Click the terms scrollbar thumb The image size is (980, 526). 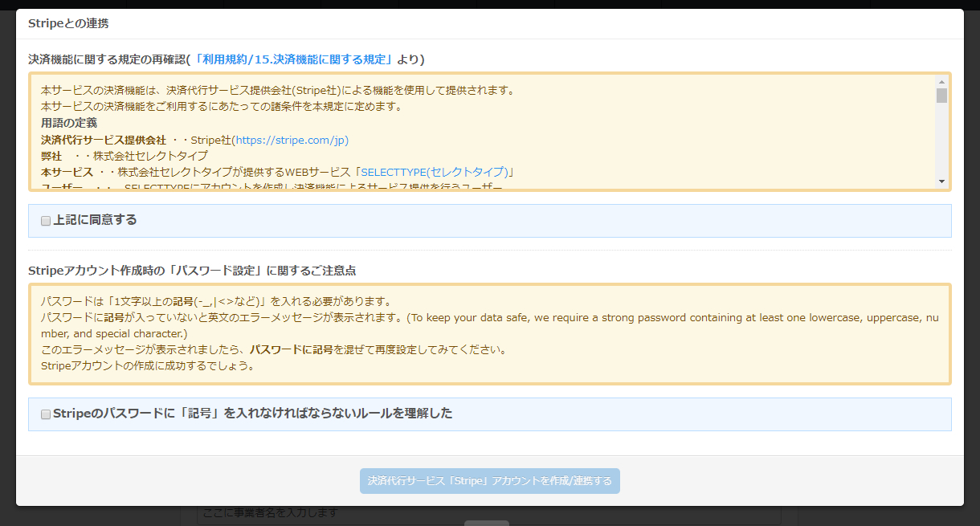941,96
